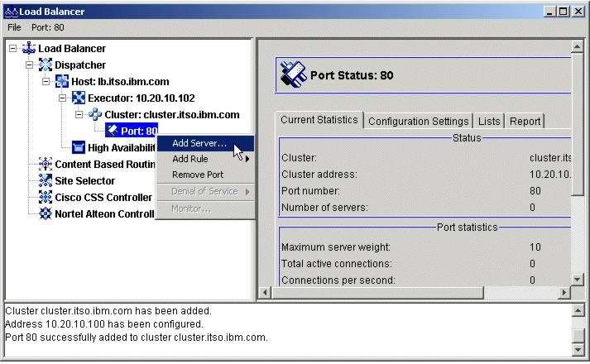Minimize the Load Balancer window

pos(549,12)
